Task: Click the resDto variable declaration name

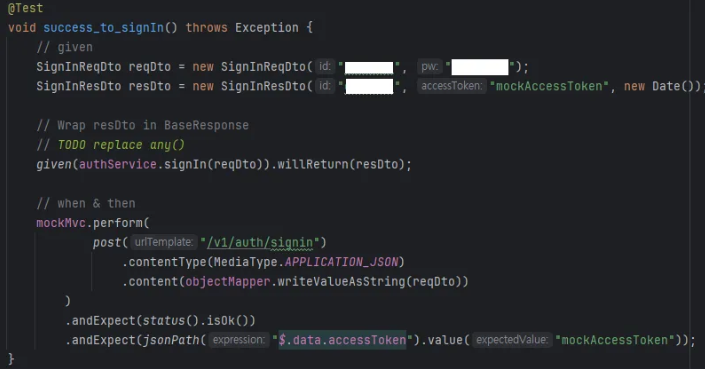Action: tap(149, 86)
